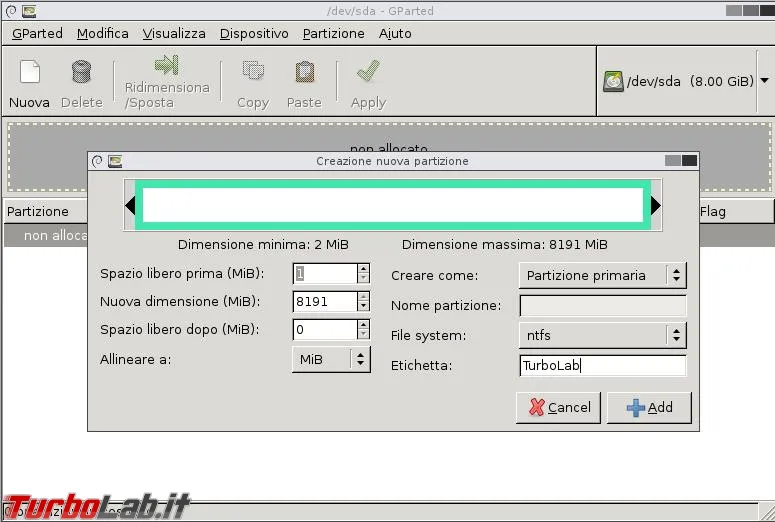Click the swirl icon in the dialog title bar
This screenshot has height=522, width=775.
97,161
